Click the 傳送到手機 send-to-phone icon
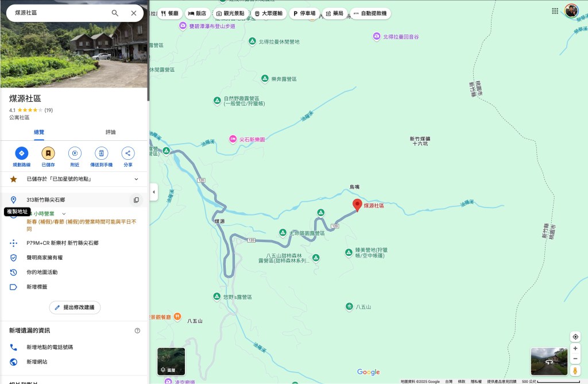Screen dimensions: 588x384 (x=101, y=153)
